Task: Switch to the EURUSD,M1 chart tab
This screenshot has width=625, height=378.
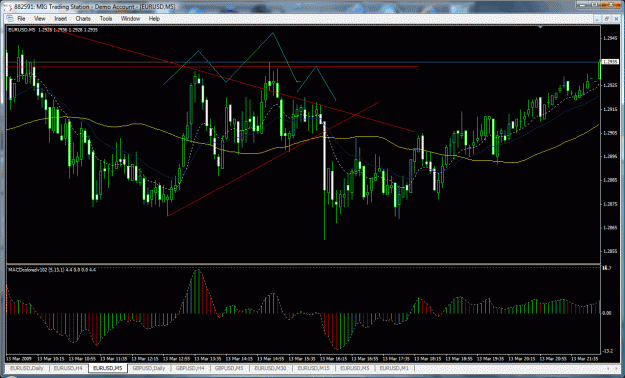Action: pyautogui.click(x=395, y=368)
